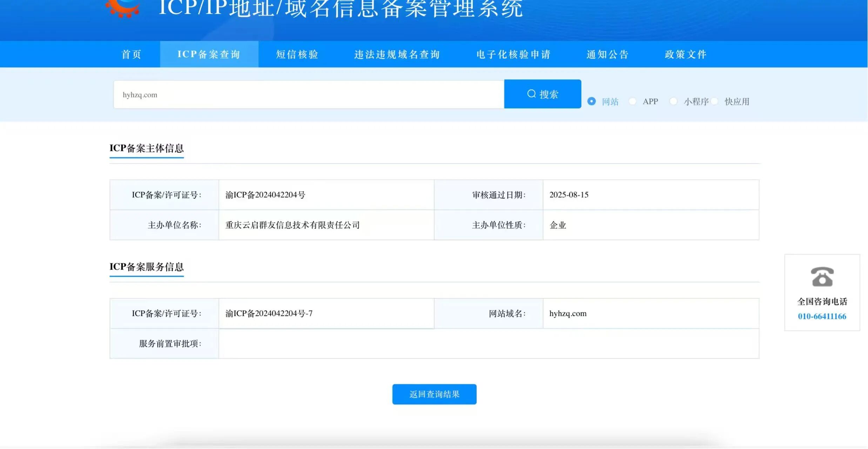Open 电子化核验申请 menu item
Screen dimensions: 868x449
(x=513, y=54)
